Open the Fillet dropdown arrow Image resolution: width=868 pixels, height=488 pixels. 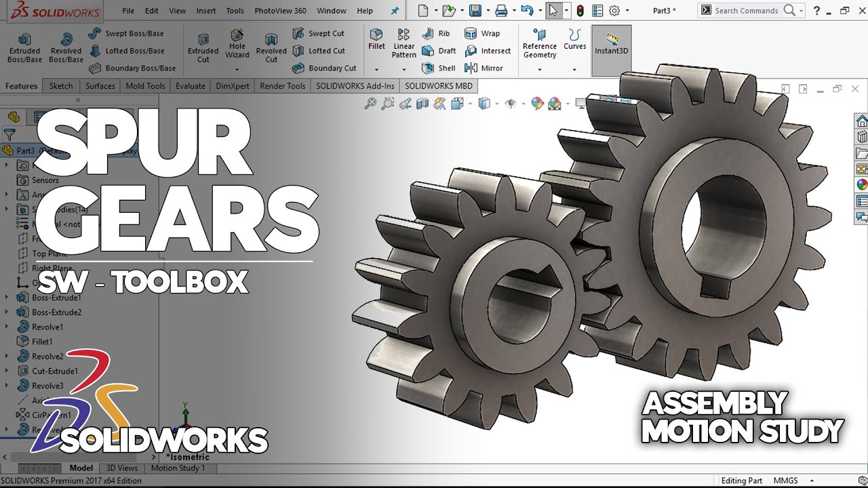pos(376,69)
